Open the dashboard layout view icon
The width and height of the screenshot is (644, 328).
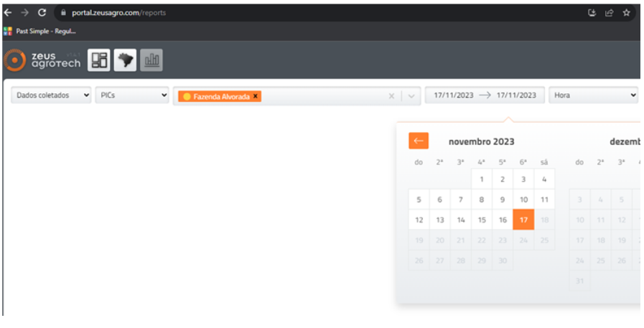(99, 61)
